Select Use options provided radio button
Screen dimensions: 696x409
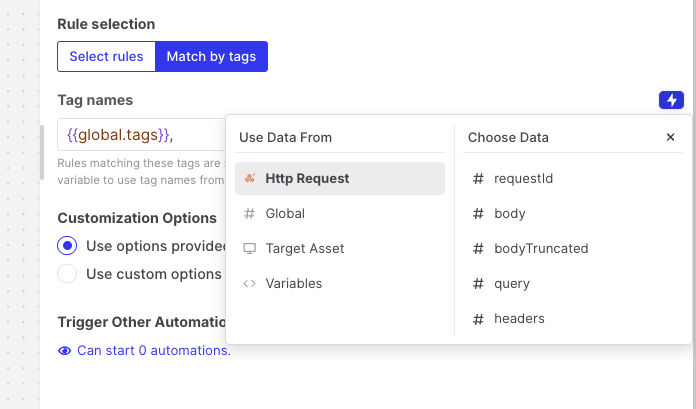pos(67,246)
